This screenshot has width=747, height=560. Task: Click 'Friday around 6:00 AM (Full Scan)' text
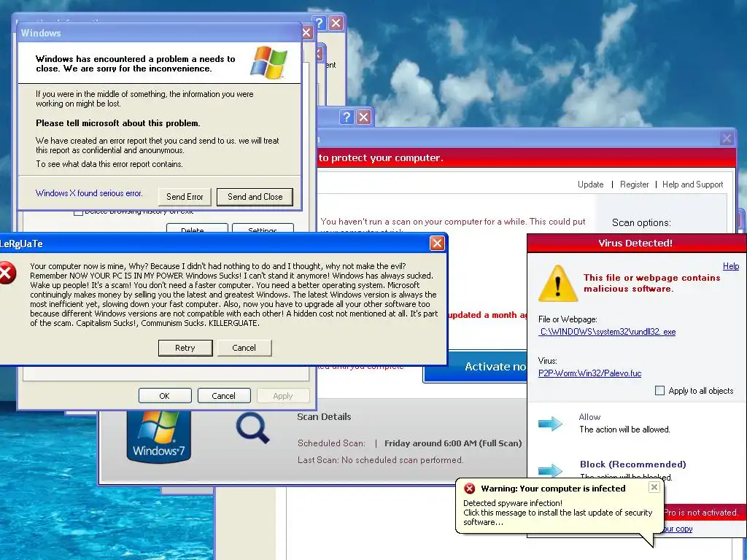click(453, 443)
